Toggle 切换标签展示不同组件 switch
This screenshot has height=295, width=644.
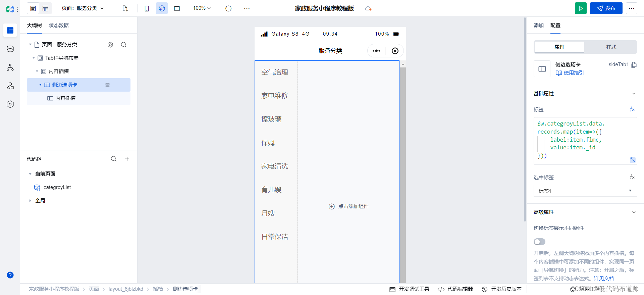click(x=539, y=242)
